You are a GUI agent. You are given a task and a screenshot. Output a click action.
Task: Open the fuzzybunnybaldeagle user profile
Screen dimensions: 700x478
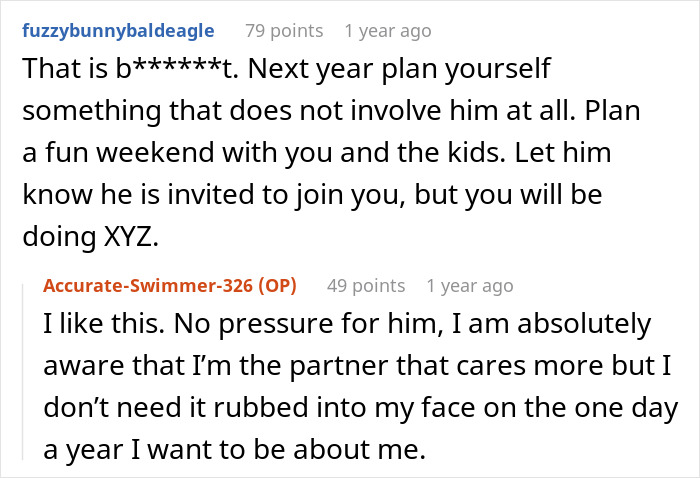point(118,31)
